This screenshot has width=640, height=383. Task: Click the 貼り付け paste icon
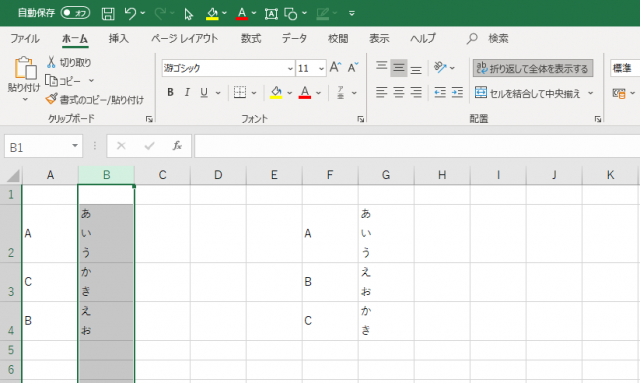tap(25, 68)
